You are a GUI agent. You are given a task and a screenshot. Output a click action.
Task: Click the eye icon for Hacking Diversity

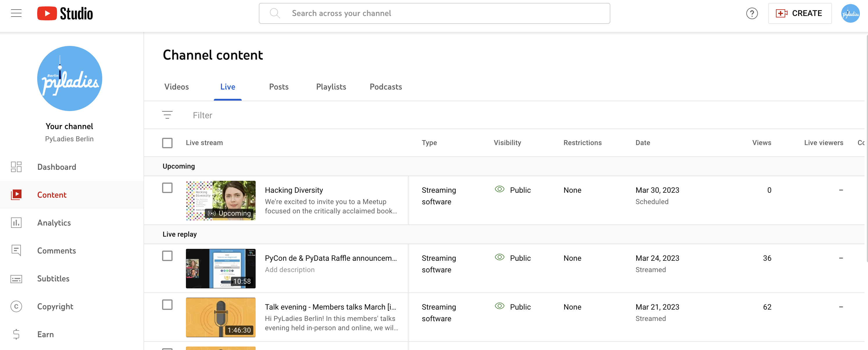pos(499,190)
